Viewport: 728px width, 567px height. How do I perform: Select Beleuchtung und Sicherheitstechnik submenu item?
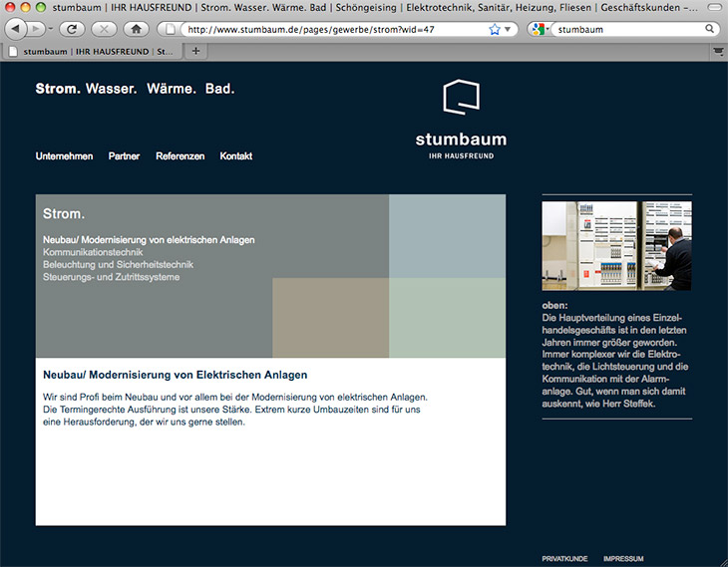coord(118,264)
